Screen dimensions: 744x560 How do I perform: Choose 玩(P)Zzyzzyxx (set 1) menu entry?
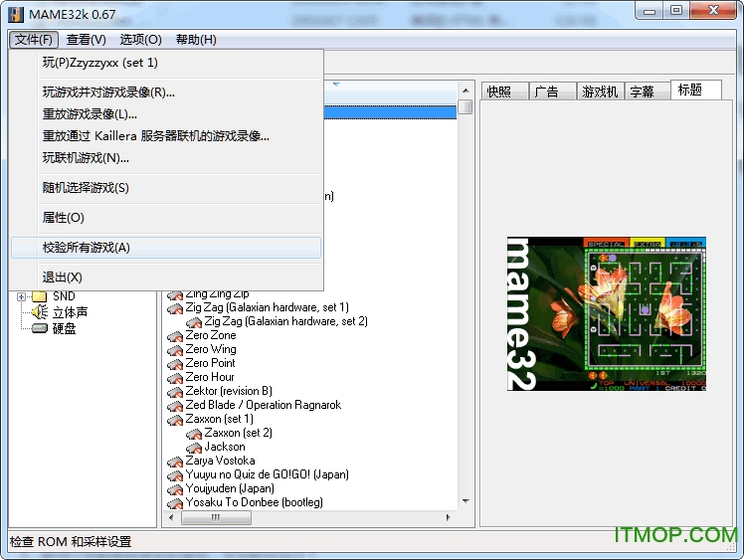(166, 63)
